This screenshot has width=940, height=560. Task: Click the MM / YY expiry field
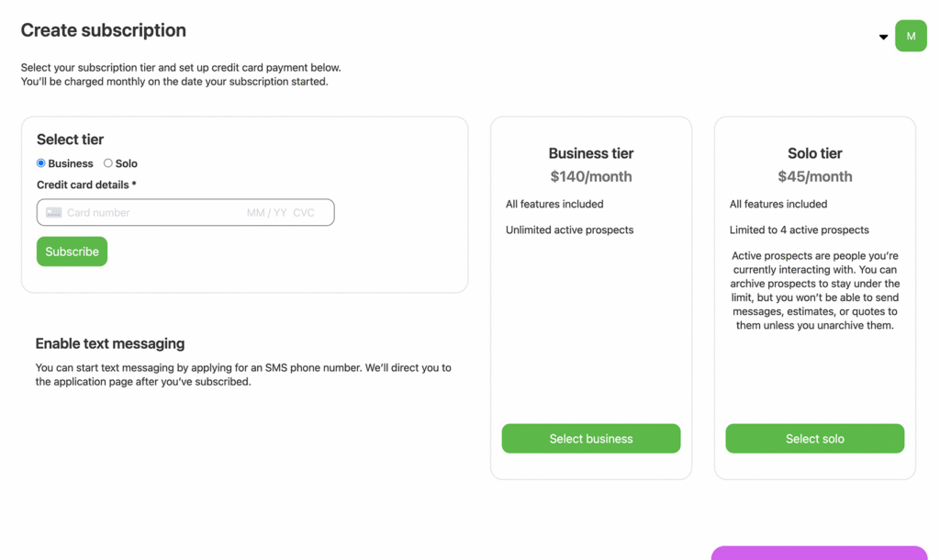click(266, 213)
